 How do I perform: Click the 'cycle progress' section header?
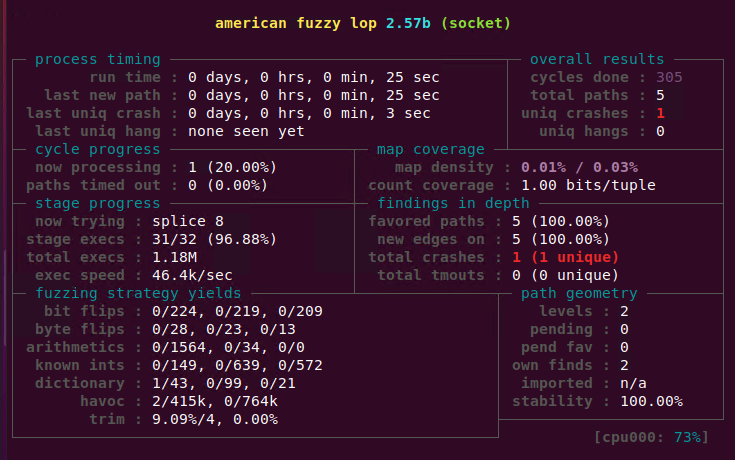tap(98, 149)
